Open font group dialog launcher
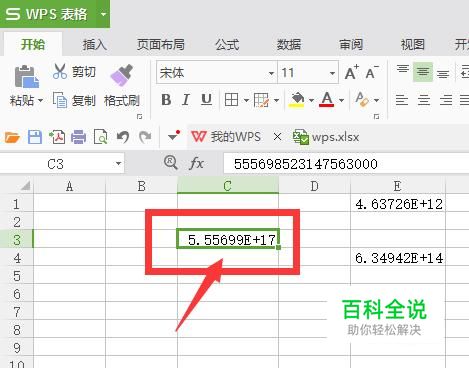The image size is (469, 368). coord(376,116)
